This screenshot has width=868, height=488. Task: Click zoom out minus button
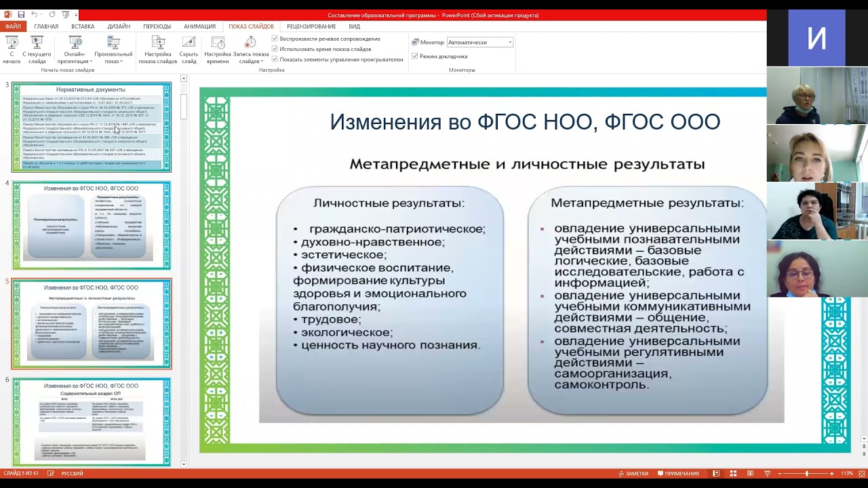pyautogui.click(x=781, y=473)
